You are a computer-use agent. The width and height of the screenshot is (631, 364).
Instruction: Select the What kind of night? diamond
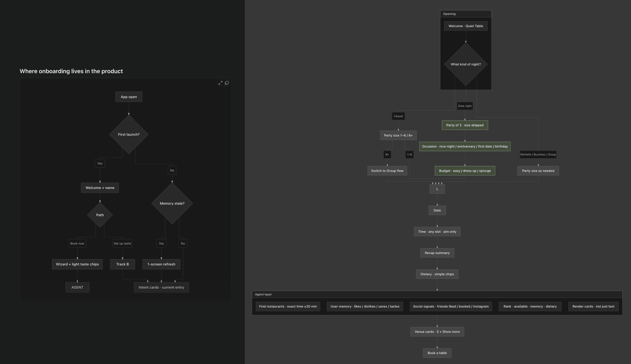coord(466,64)
